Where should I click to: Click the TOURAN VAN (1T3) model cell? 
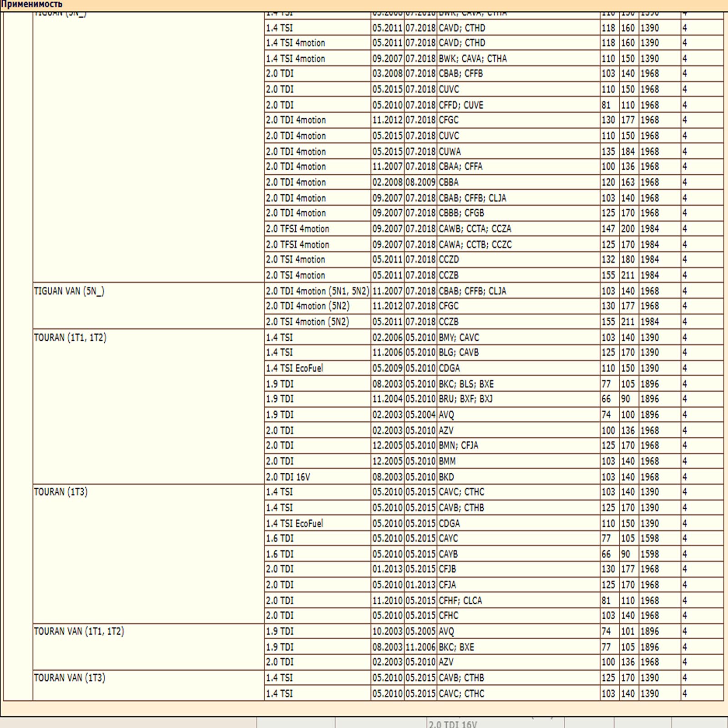tap(70, 677)
